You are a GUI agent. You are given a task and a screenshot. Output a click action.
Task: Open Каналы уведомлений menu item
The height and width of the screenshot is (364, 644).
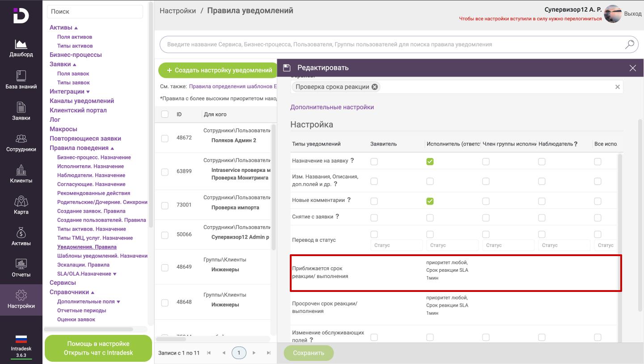[82, 101]
